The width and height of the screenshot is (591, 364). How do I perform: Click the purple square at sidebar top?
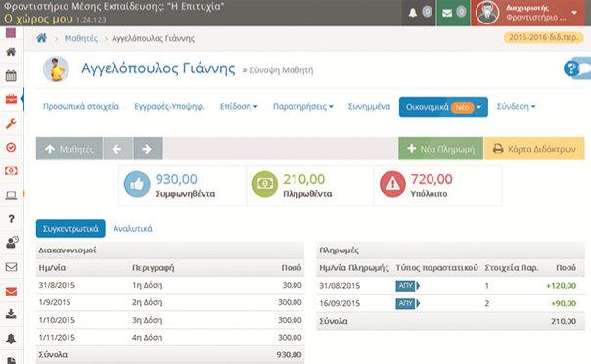11,33
